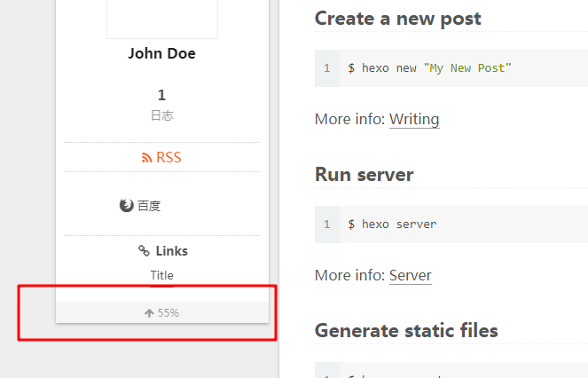Click the hexo server code line
The height and width of the screenshot is (378, 588).
click(x=392, y=224)
